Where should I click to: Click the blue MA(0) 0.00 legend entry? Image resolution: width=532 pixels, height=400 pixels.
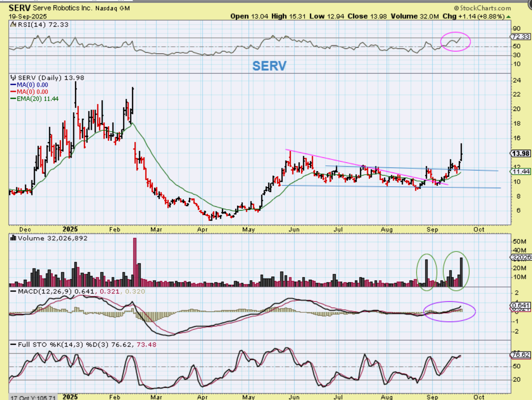coord(30,85)
